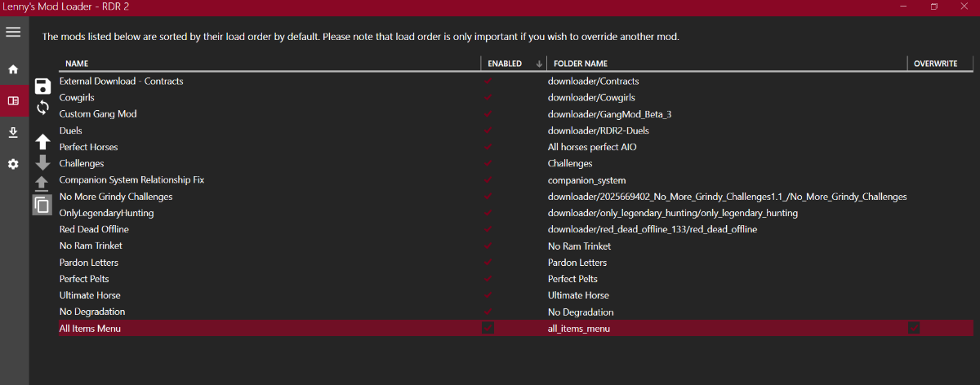
Task: Enable the All Items Menu mod checkbox
Action: (x=488, y=328)
